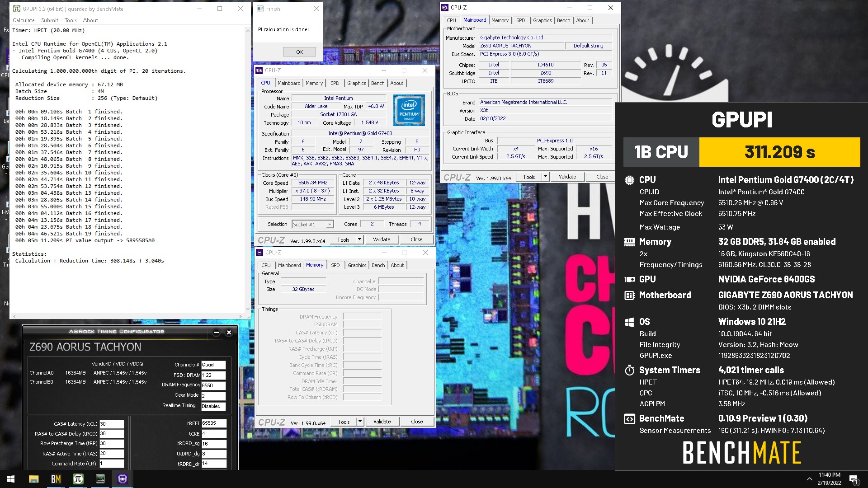Click Intel Pentium logo in CPU-Z

(x=409, y=110)
